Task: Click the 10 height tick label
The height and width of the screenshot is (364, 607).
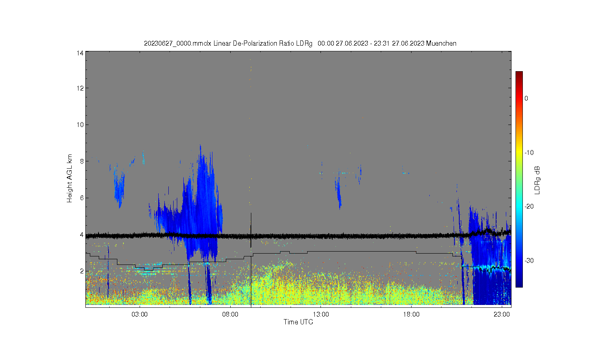Action: [x=80, y=125]
